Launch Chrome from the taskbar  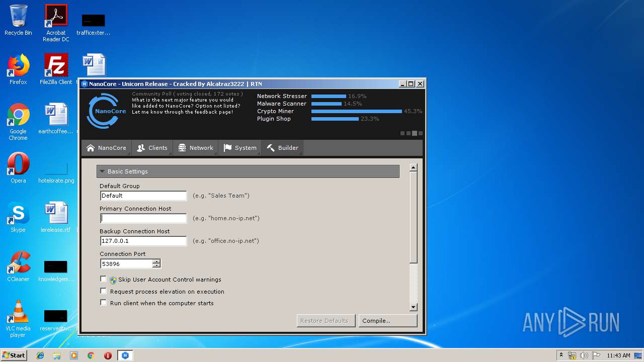(91, 355)
